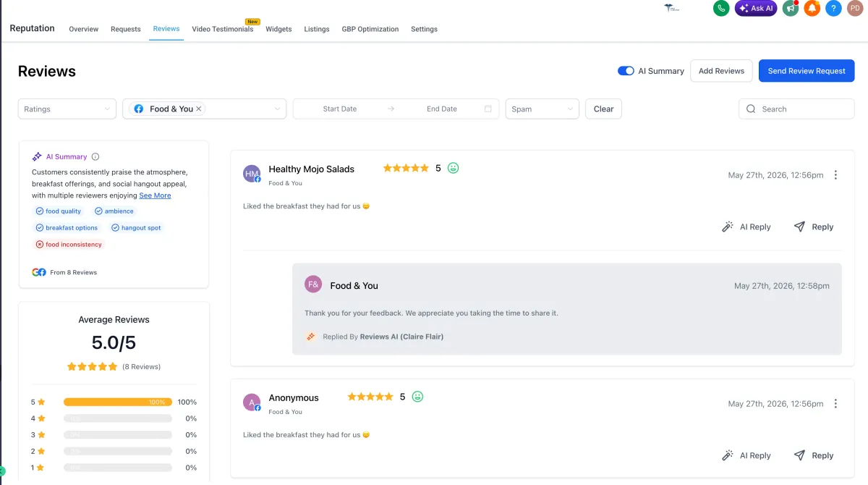The height and width of the screenshot is (485, 868).
Task: Click the star rating on Healthy Mojo Salads
Action: [406, 168]
